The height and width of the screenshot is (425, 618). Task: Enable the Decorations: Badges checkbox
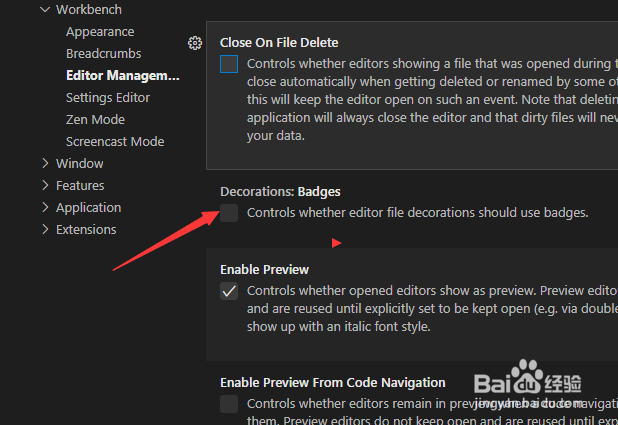pyautogui.click(x=229, y=213)
